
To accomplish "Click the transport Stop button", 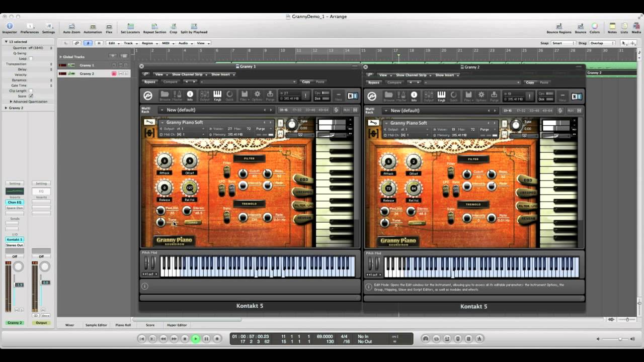I will point(185,339).
